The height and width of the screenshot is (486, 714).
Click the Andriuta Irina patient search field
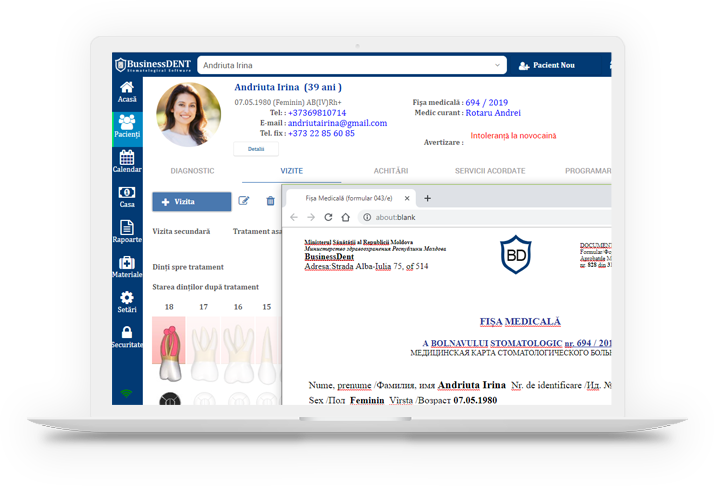click(x=352, y=65)
